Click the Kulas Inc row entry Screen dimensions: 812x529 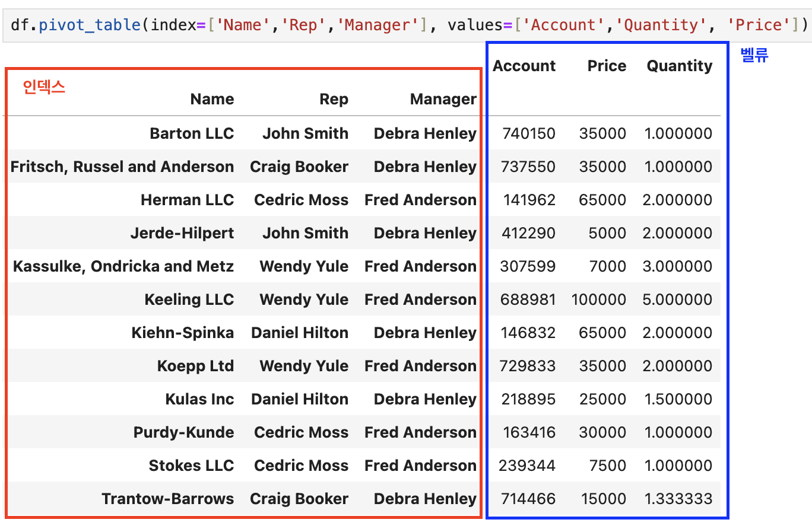[200, 399]
